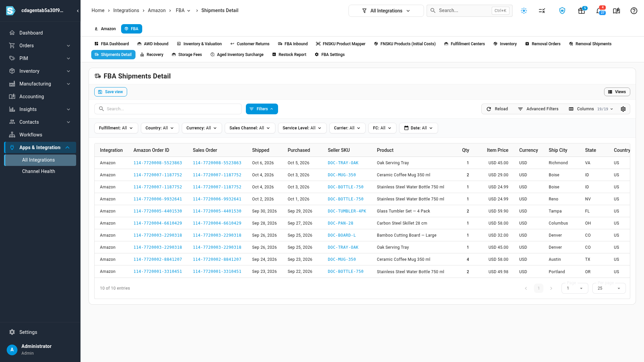Click the Workflows icon in sidebar

click(12, 135)
